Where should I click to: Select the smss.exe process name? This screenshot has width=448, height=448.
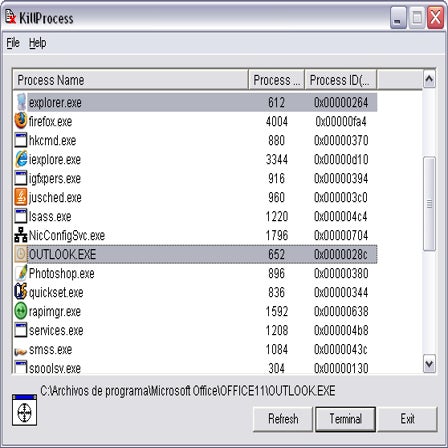(x=50, y=350)
